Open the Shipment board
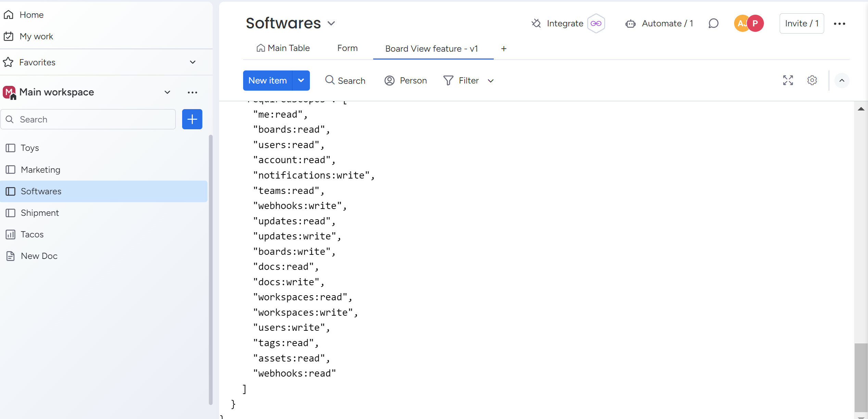This screenshot has height=419, width=868. (104, 213)
